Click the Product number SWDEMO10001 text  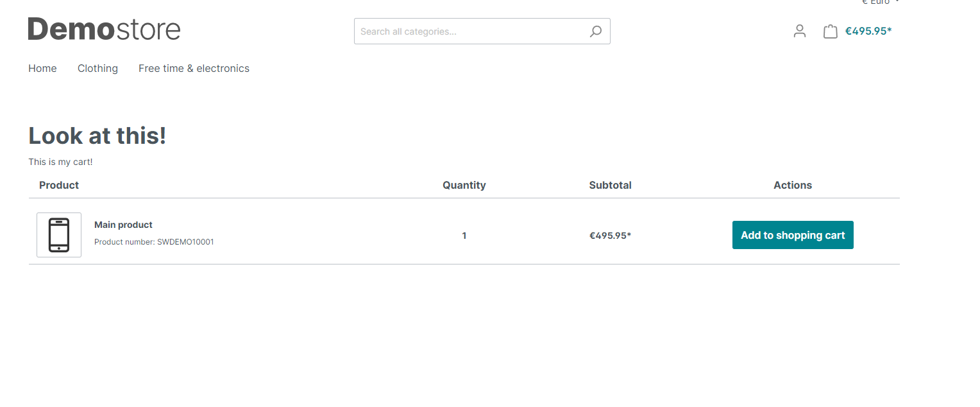[x=154, y=242]
